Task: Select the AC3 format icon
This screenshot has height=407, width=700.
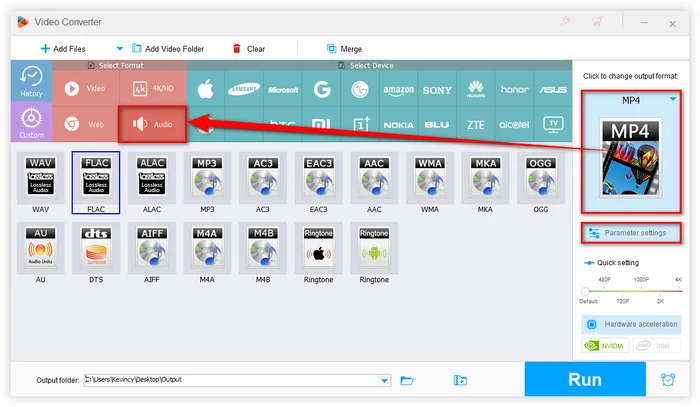Action: tap(263, 178)
